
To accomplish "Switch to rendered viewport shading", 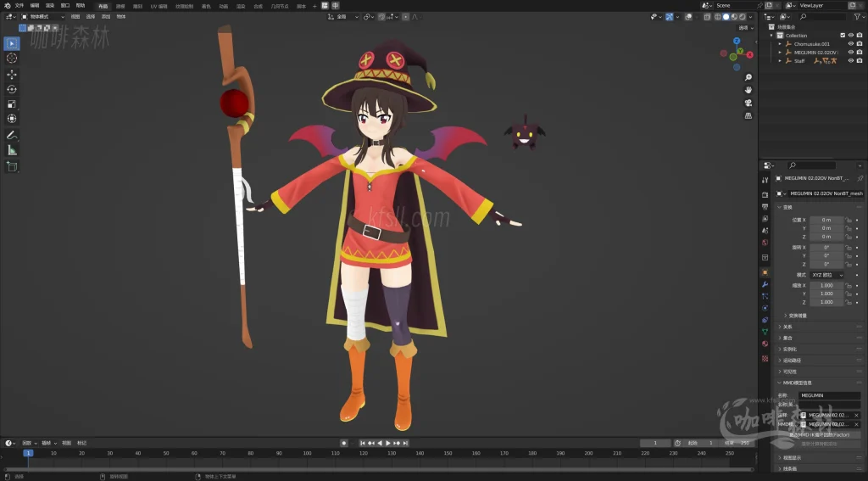I will 743,17.
